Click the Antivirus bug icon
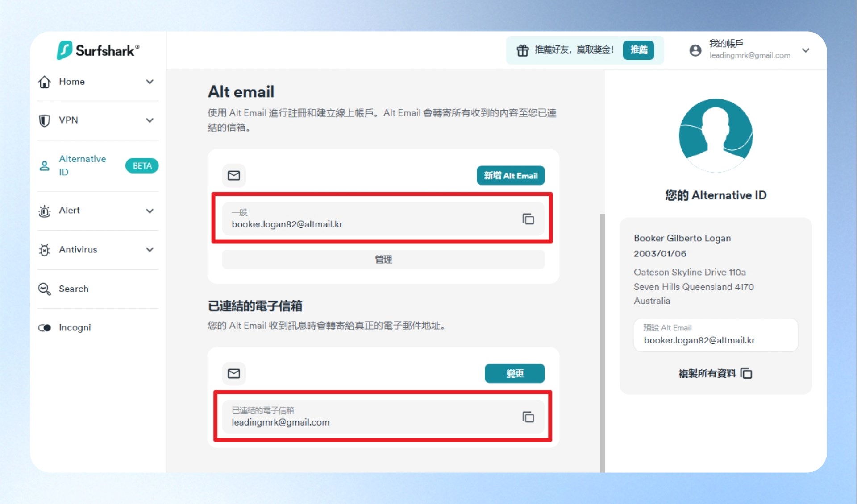Screen dimensions: 857x504 (x=45, y=250)
